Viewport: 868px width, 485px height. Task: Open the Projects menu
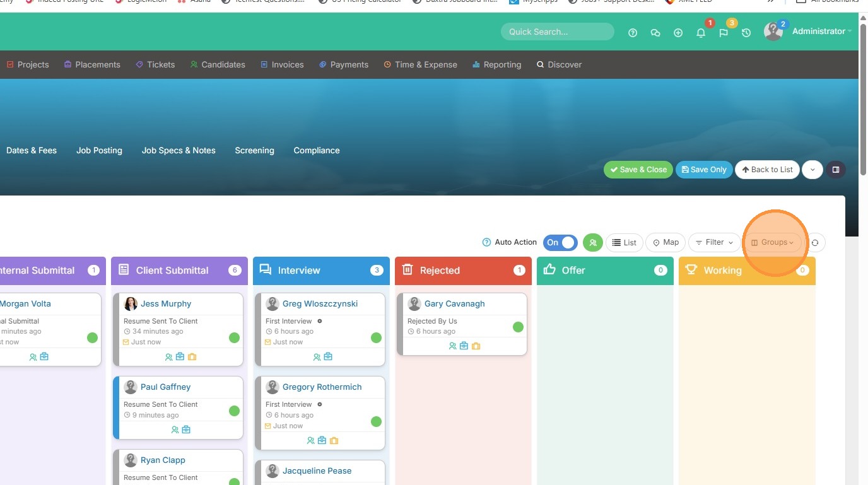point(28,64)
